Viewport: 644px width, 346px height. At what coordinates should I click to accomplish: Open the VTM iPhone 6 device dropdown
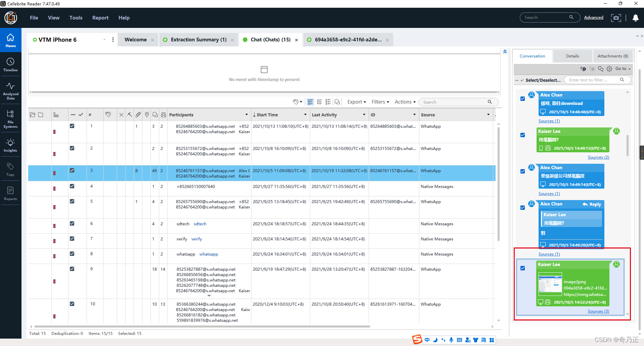104,40
